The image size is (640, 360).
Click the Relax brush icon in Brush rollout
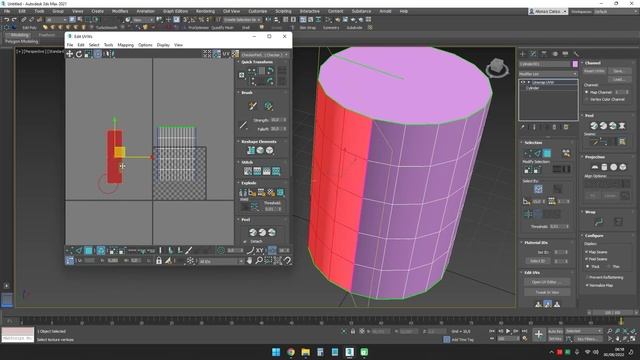click(268, 106)
